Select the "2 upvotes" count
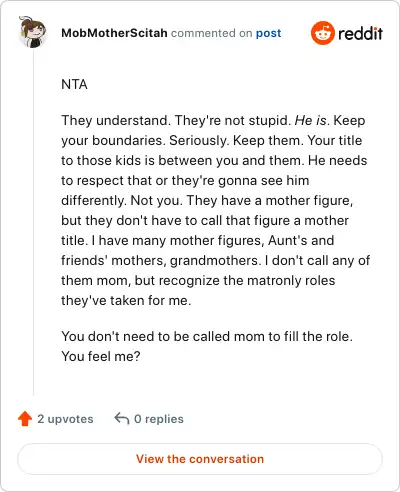 [65, 419]
